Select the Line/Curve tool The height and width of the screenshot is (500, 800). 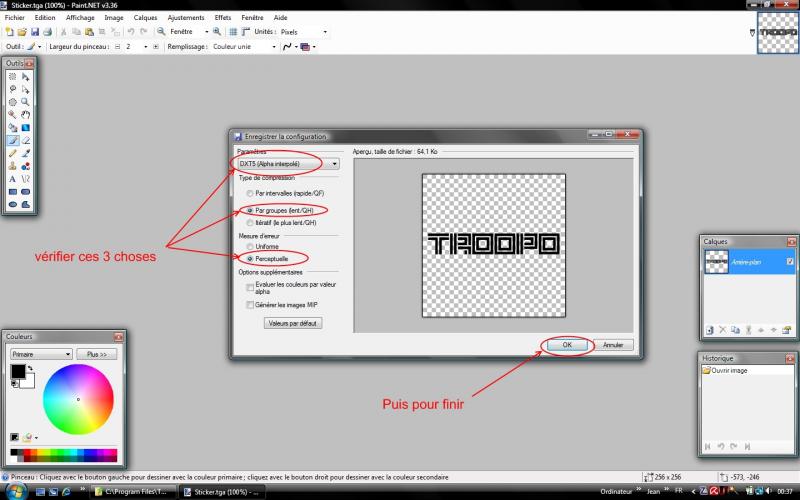26,179
